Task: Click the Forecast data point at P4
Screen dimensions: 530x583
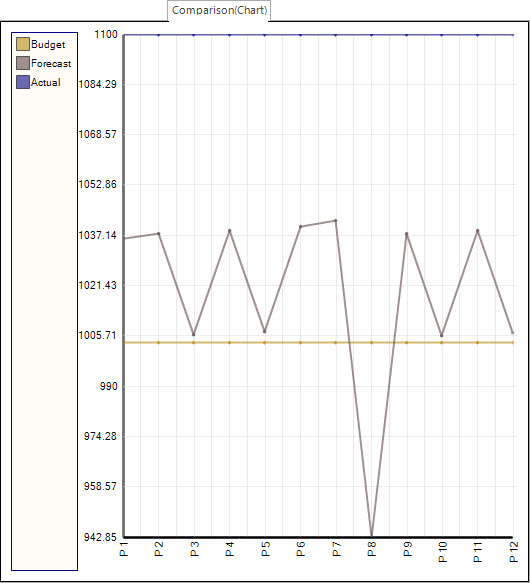Action: [229, 231]
